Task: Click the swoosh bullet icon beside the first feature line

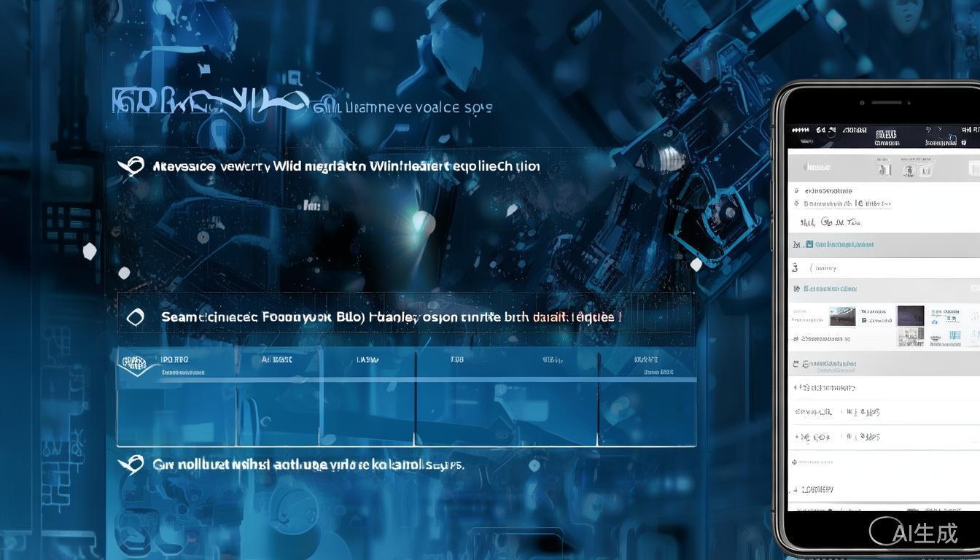Action: pos(131,166)
